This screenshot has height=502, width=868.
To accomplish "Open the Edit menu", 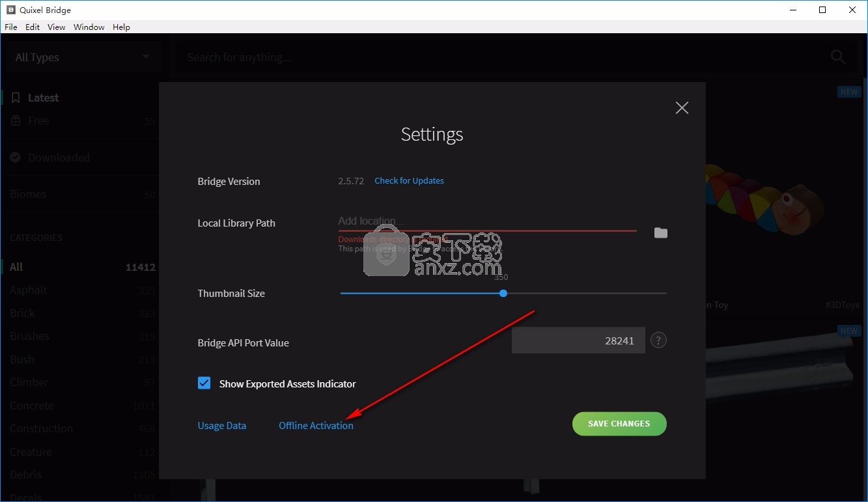I will click(x=33, y=27).
